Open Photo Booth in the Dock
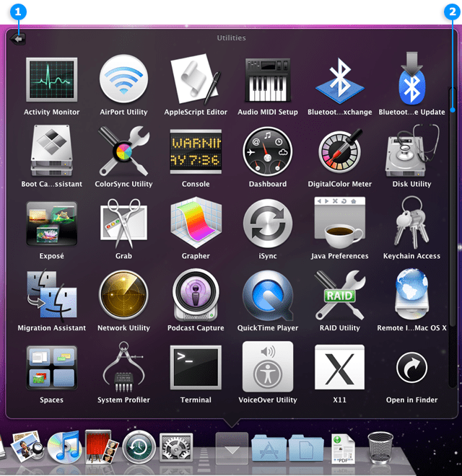Screen dimensions: 462x476 pyautogui.click(x=101, y=446)
